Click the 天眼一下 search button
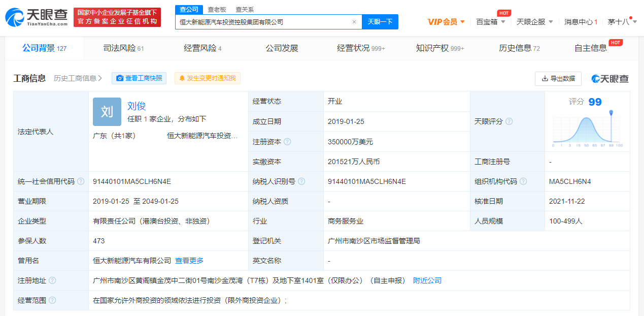The height and width of the screenshot is (316, 644). pos(380,22)
